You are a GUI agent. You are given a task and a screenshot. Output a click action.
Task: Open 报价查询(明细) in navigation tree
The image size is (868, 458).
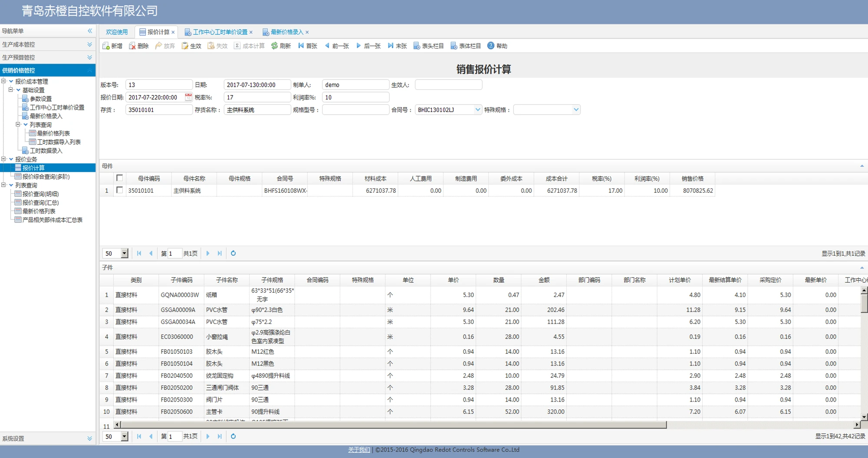point(40,194)
